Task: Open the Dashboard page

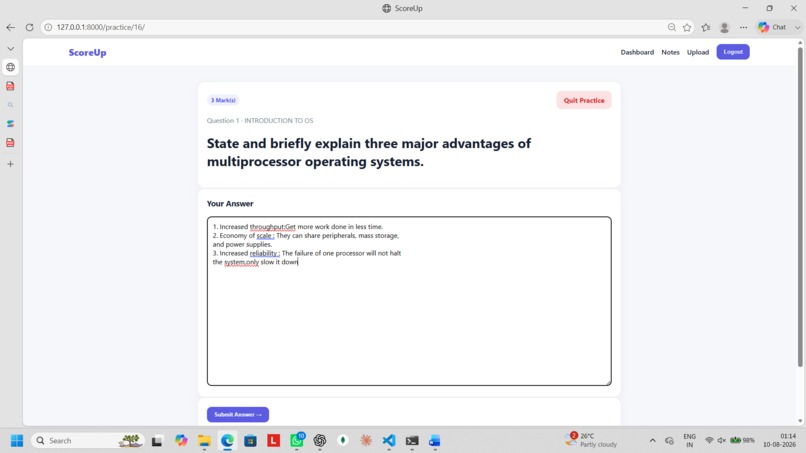Action: tap(637, 52)
